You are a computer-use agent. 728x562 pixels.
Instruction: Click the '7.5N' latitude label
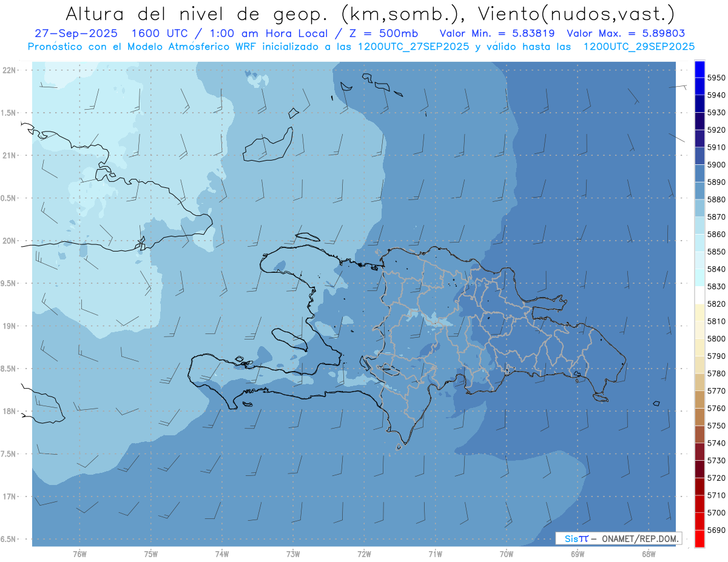point(8,453)
